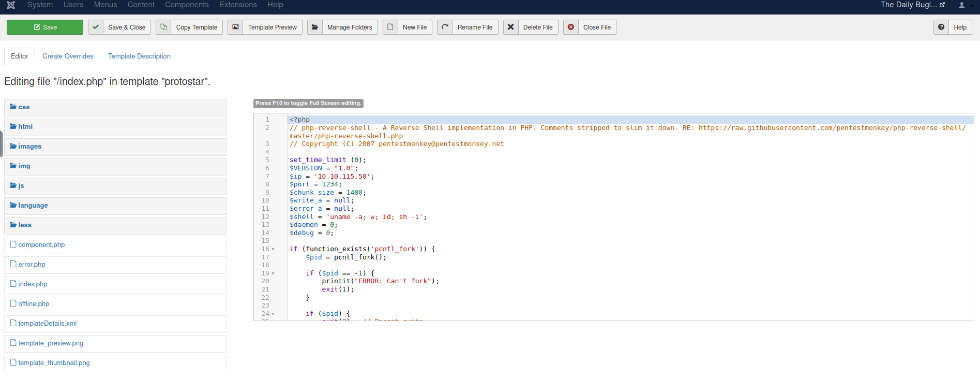The image size is (980, 378).
Task: Click the X icon of Delete File
Action: coord(510,27)
